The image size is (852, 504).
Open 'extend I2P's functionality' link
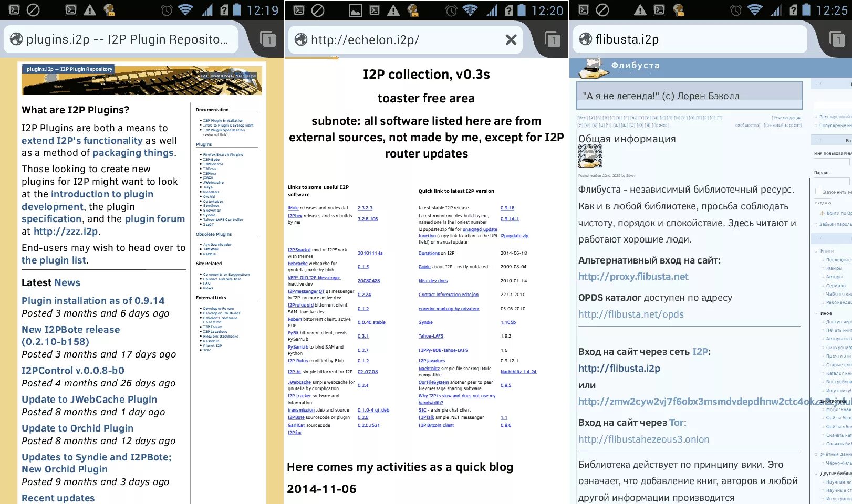pos(82,141)
